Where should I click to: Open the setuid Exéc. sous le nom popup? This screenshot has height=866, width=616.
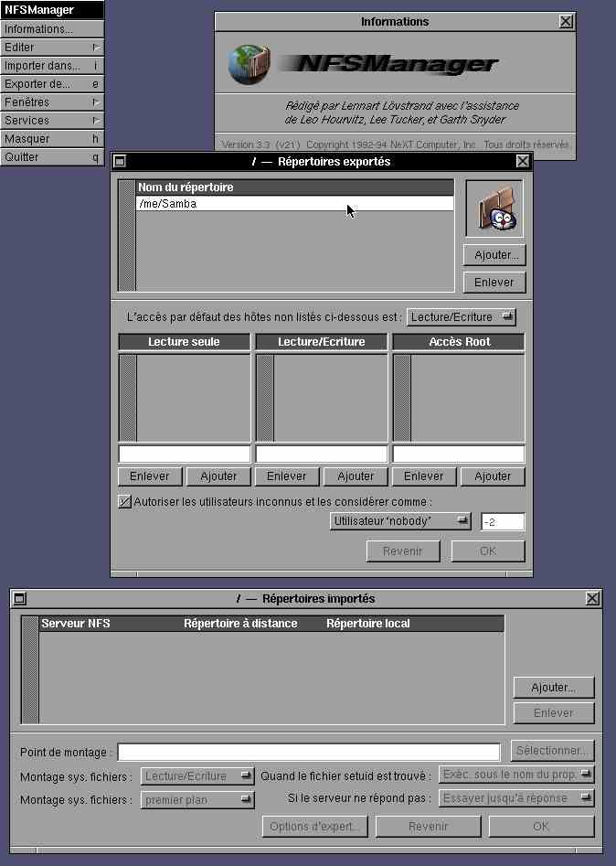pos(516,775)
